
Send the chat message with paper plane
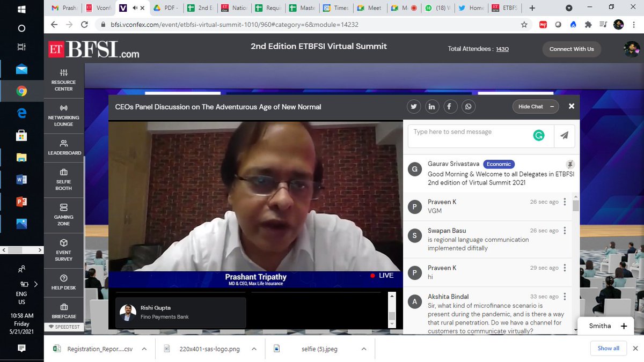pyautogui.click(x=564, y=136)
